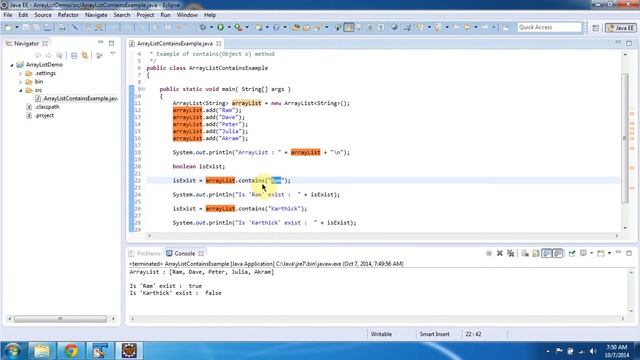The image size is (640, 360).
Task: Collapse the src folder
Action: click(x=20, y=91)
